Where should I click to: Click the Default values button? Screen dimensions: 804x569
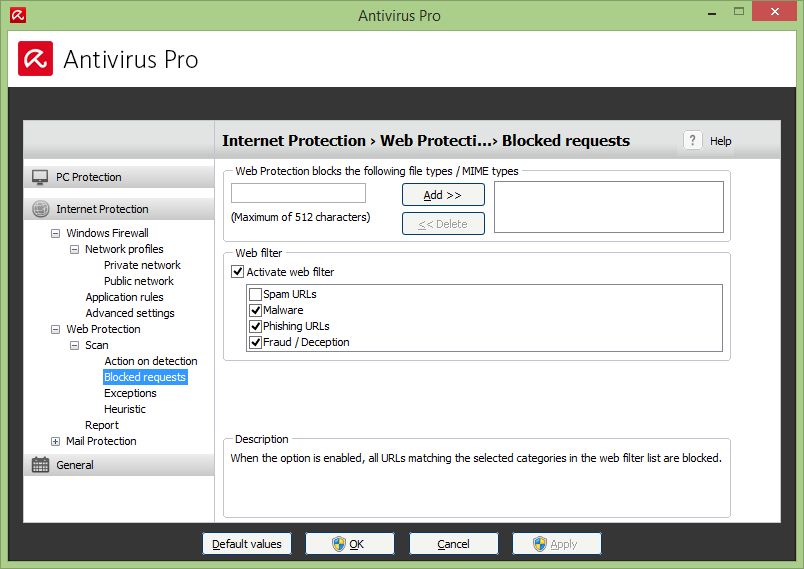pos(247,544)
